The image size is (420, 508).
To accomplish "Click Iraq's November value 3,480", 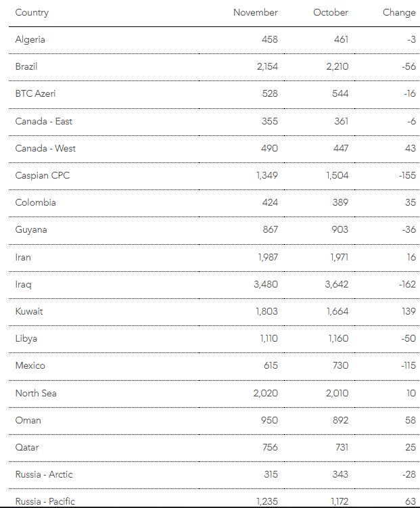I will click(265, 284).
